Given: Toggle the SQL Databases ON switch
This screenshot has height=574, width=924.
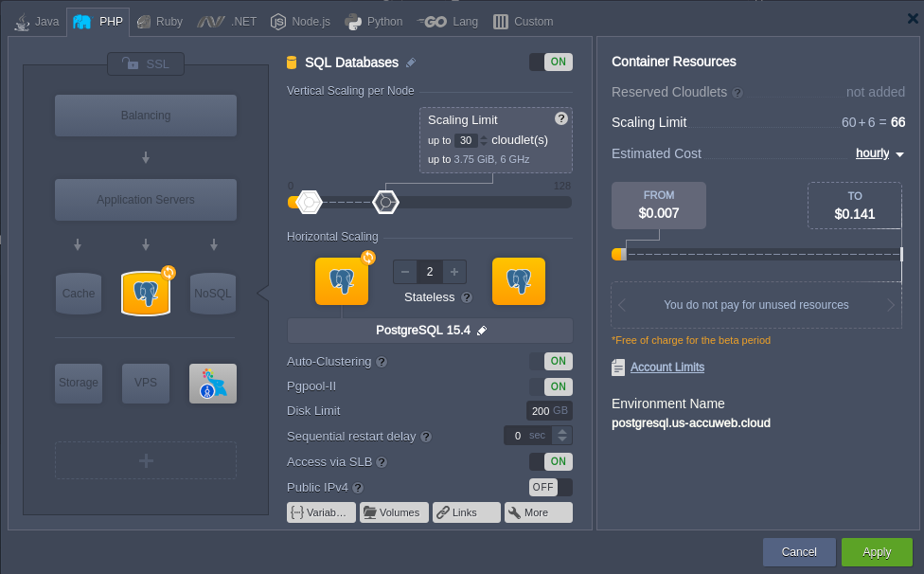Looking at the screenshot, I should (x=550, y=63).
